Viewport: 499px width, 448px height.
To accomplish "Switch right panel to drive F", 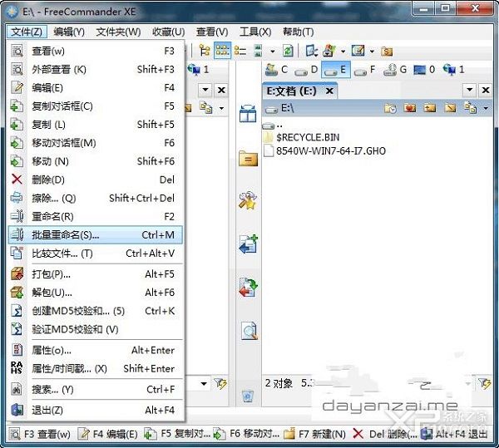I will coord(365,70).
